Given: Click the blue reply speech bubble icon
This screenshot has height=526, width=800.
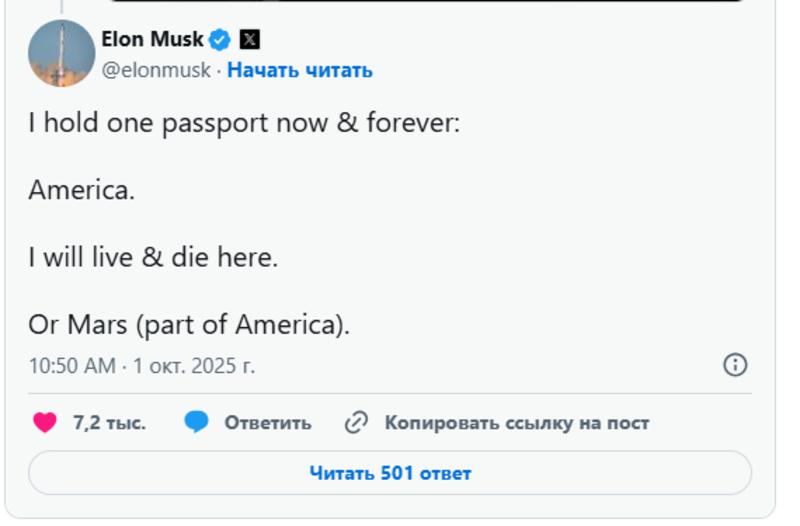Looking at the screenshot, I should [x=196, y=423].
